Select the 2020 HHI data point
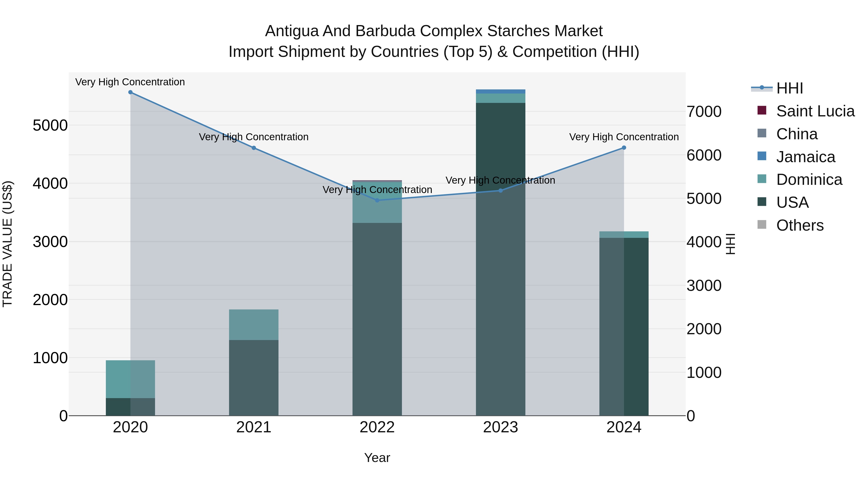Viewport: 868px width, 488px height. tap(130, 92)
